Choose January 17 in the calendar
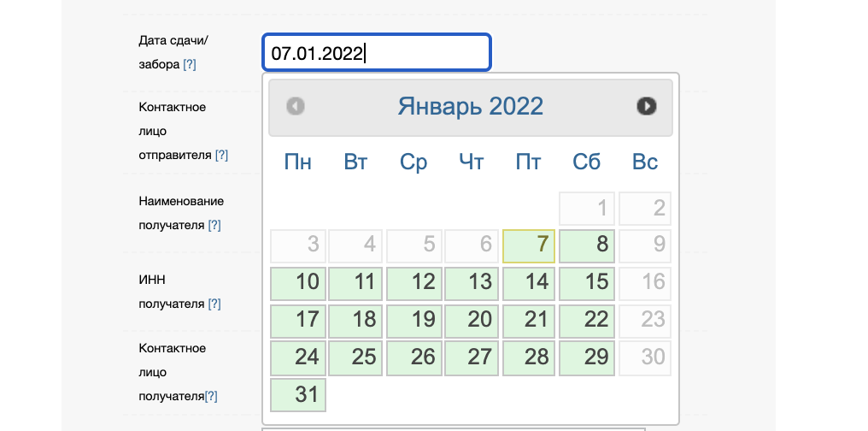The height and width of the screenshot is (431, 868). (298, 320)
